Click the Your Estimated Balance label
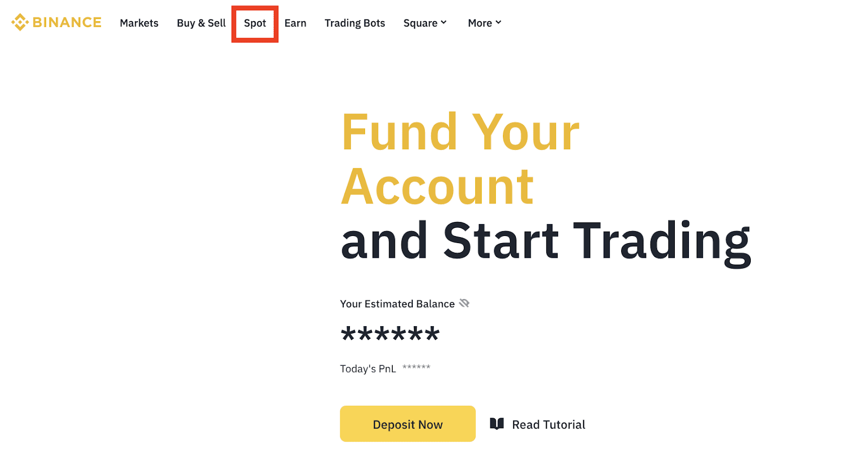Viewport: 868px width, 465px height. tap(397, 304)
